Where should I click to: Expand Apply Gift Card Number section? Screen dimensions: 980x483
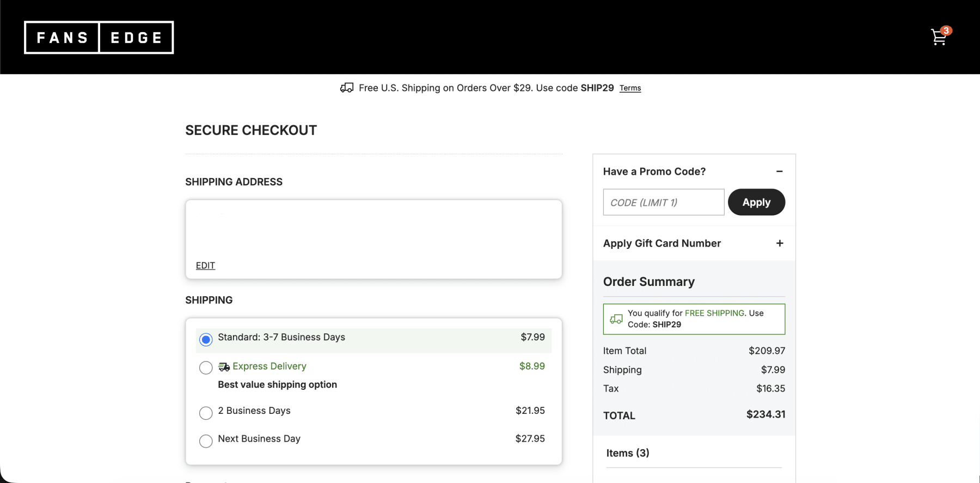[779, 243]
